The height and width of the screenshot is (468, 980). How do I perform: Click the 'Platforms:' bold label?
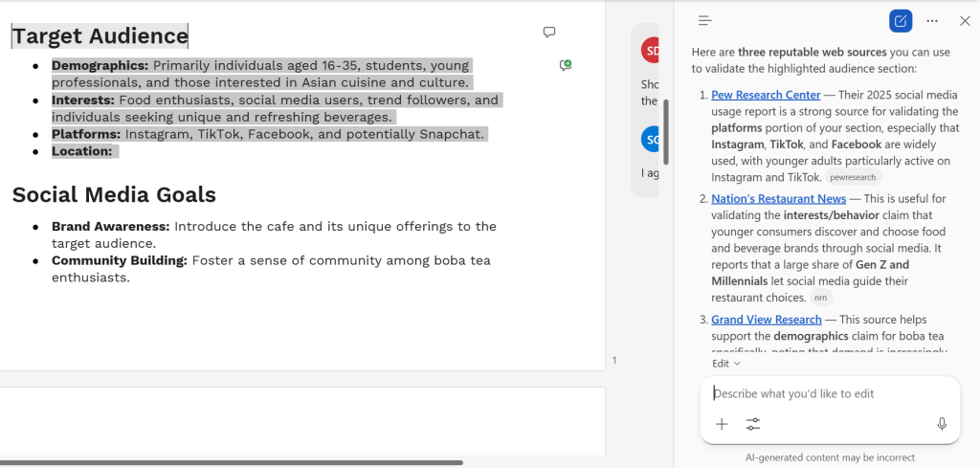click(86, 134)
